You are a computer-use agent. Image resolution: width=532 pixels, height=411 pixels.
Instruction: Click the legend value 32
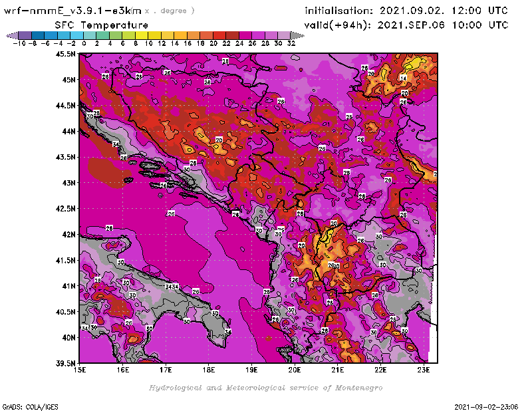point(291,43)
